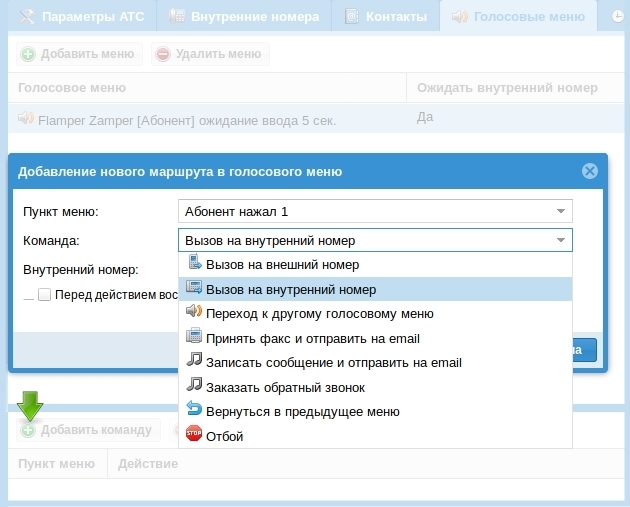Toggle the 'Перед действием' checkbox
The height and width of the screenshot is (507, 630).
[x=44, y=295]
